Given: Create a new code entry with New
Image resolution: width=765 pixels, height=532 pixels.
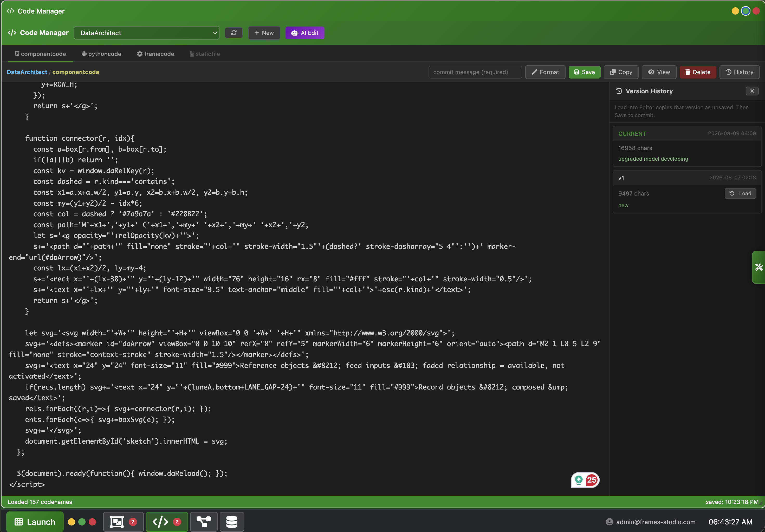Looking at the screenshot, I should 264,33.
